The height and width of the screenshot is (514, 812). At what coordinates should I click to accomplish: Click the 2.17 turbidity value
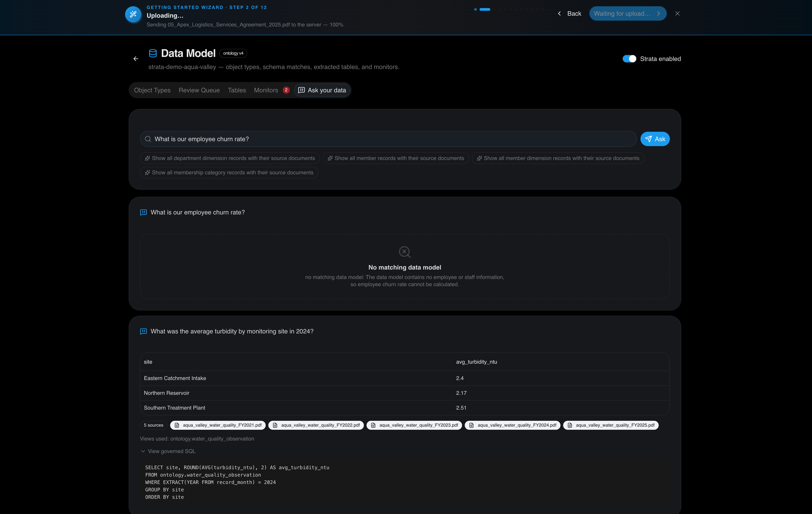coord(461,393)
